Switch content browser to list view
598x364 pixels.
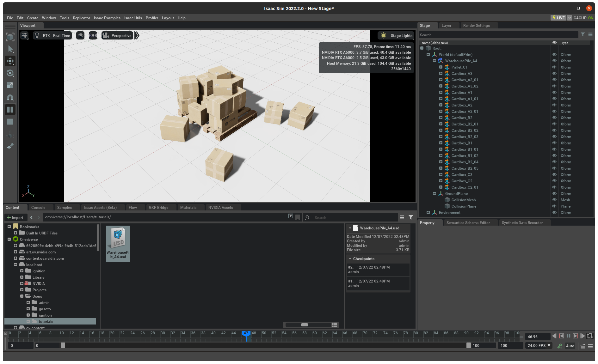[x=335, y=325]
